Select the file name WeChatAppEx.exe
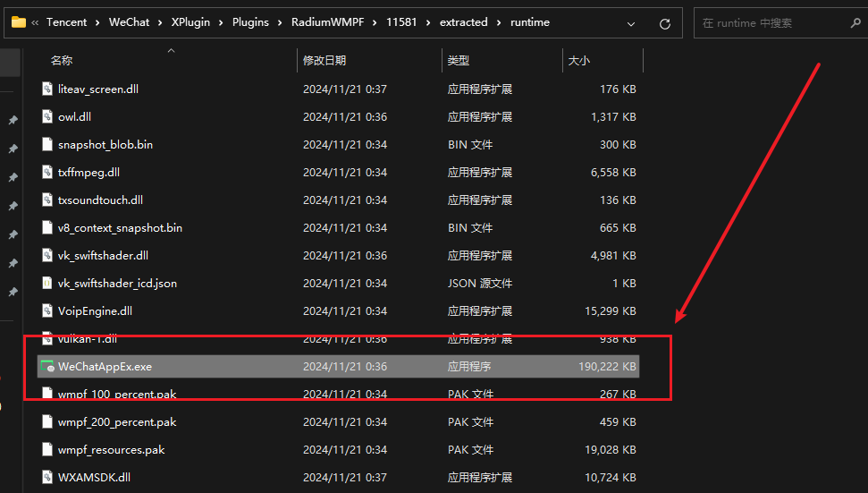 pyautogui.click(x=105, y=366)
